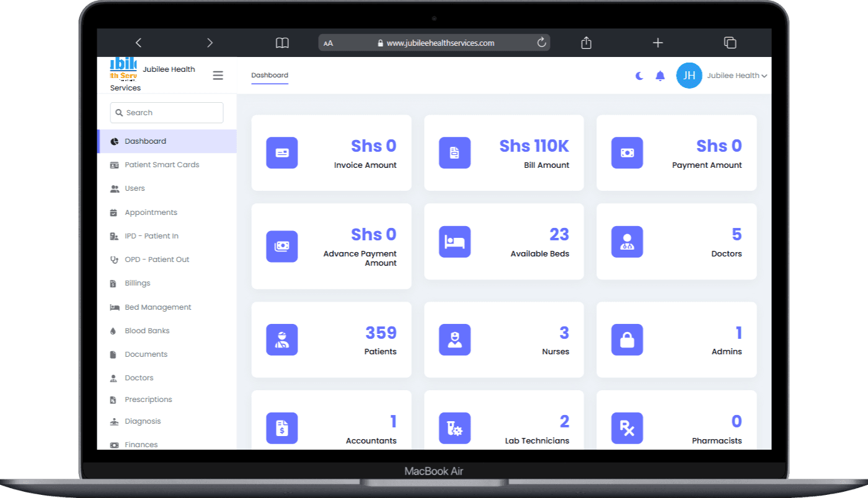Click the Available Beds bed icon

[454, 242]
